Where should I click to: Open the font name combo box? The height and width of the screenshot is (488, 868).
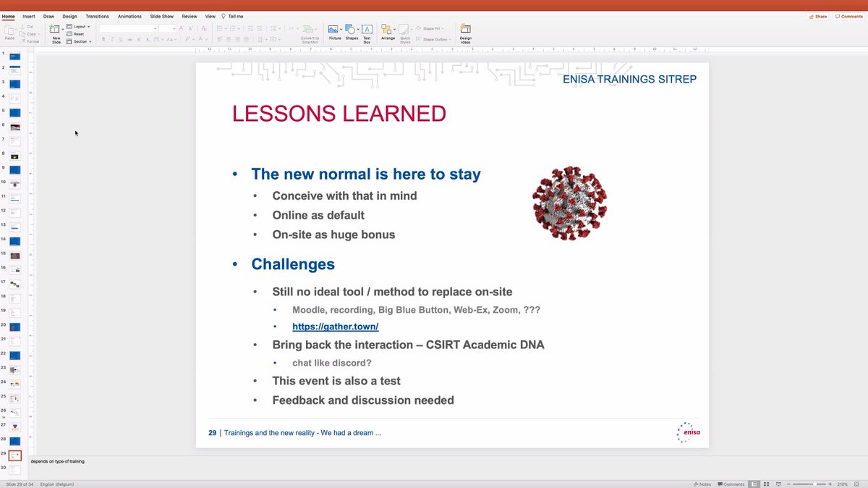[x=128, y=28]
